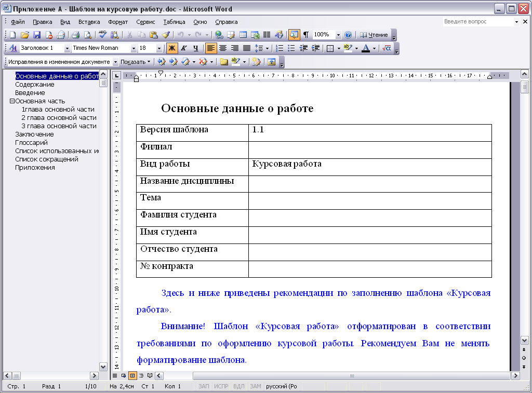Jump to Приложения in document map

(x=35, y=168)
